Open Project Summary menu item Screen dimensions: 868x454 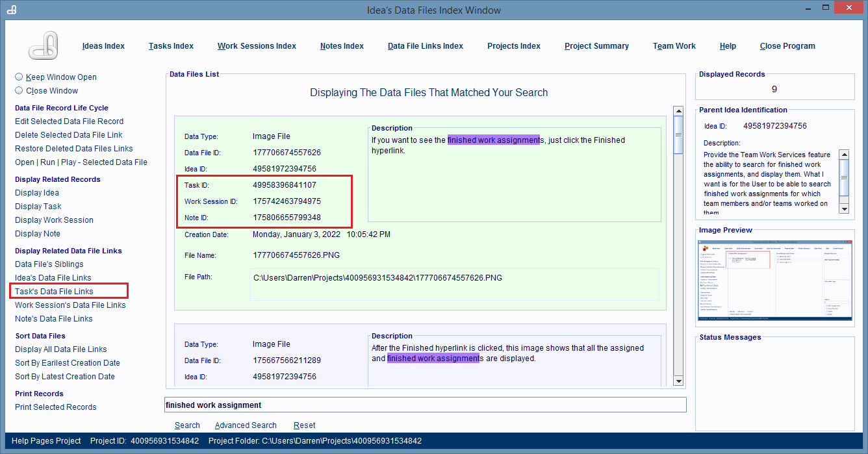point(596,46)
